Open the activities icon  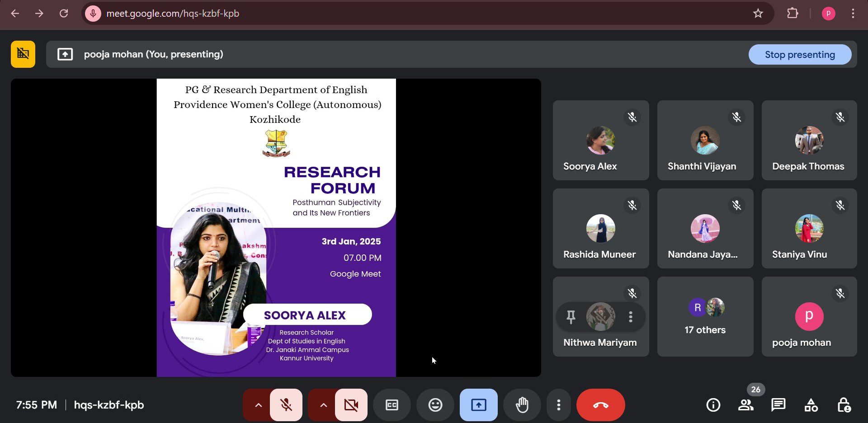811,405
